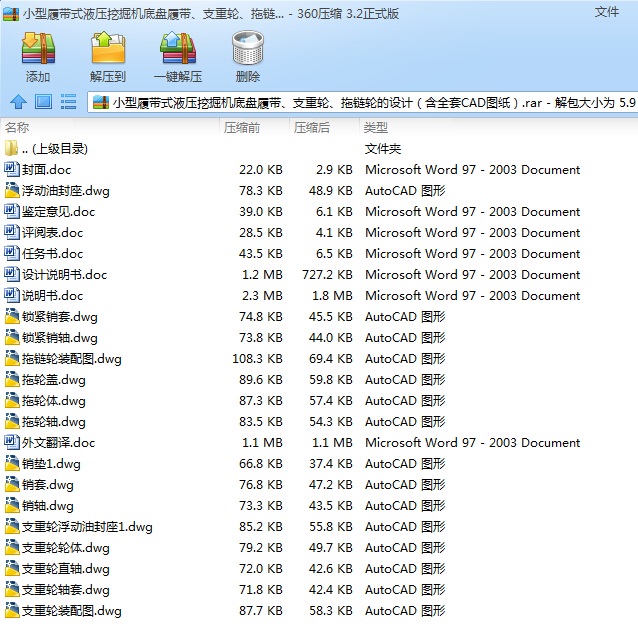
Task: Select the 浮动油封座.dwg file icon
Action: (12, 190)
